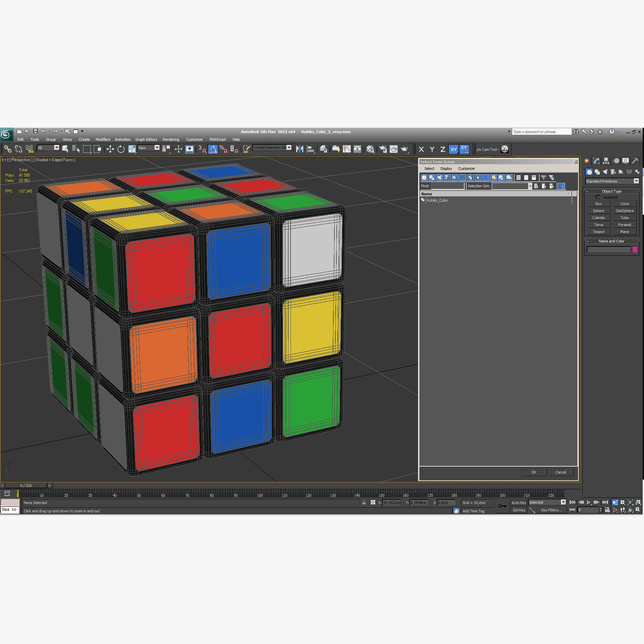Viewport: 644px width, 644px height.
Task: Toggle Window/Crossing selection mode
Action: pos(98,149)
